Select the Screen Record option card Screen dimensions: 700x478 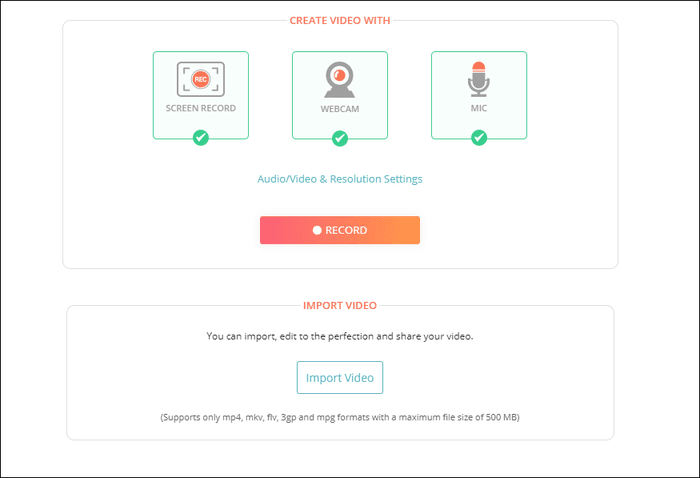(x=201, y=95)
